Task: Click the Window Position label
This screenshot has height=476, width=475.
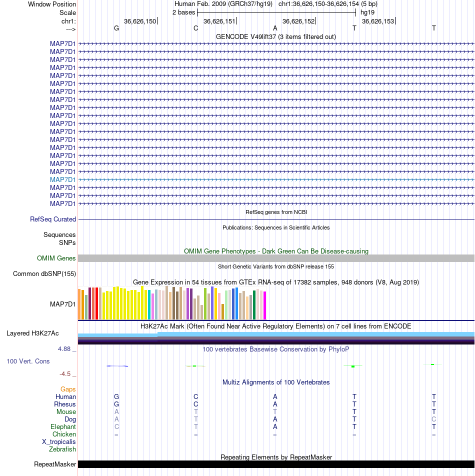Action: 52,4
